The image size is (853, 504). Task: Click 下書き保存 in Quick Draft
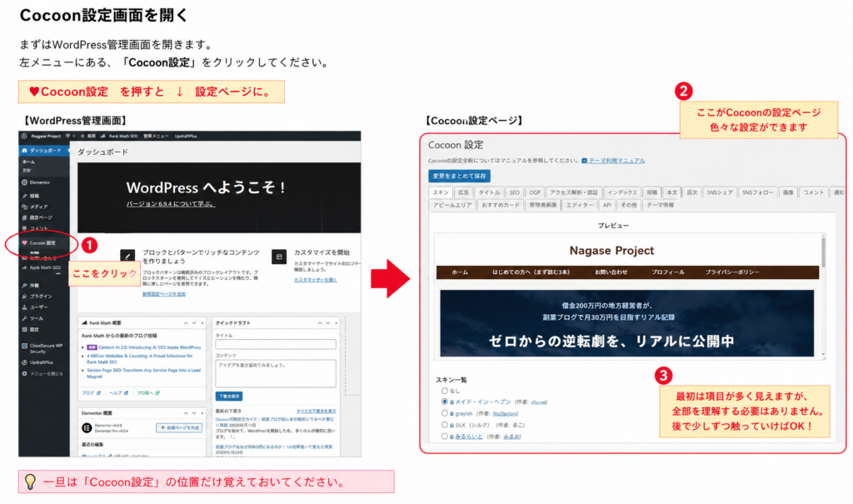click(229, 396)
